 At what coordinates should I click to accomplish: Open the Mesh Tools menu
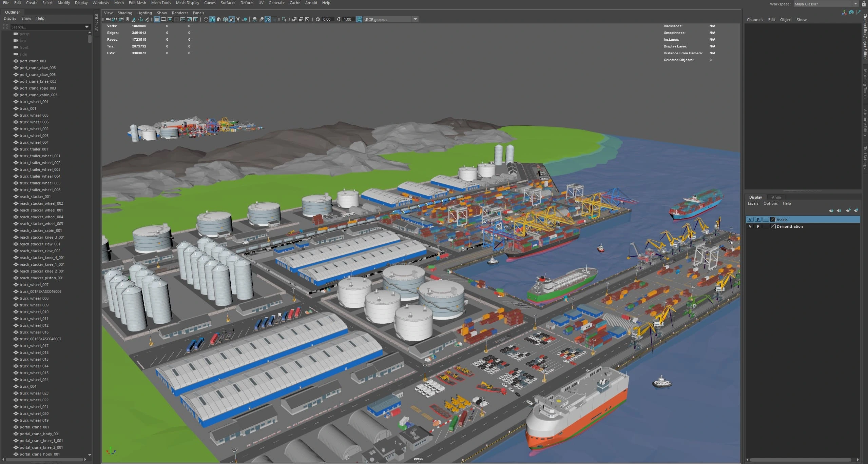[x=161, y=3]
